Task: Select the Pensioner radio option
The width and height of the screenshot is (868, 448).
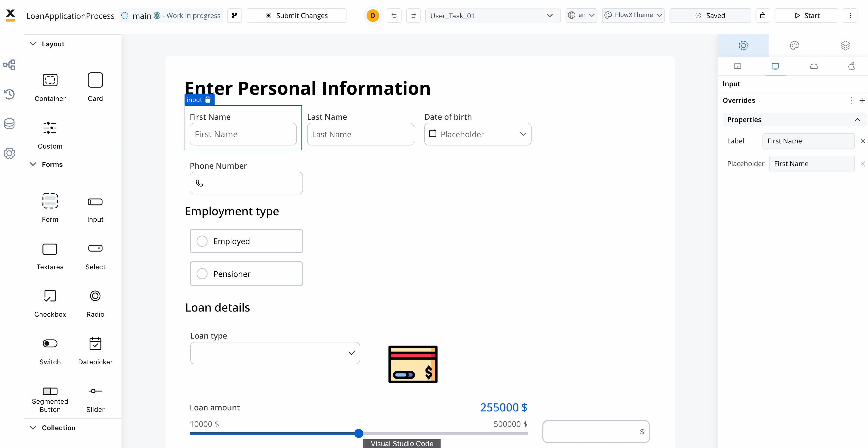Action: [x=246, y=274]
